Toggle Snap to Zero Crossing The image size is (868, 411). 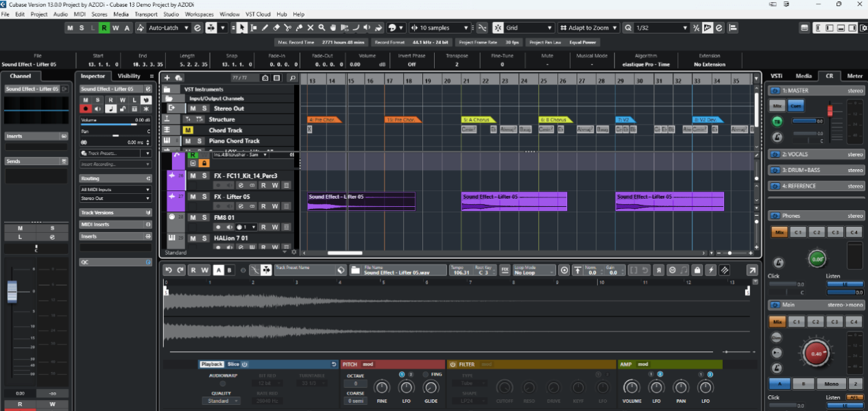coord(483,27)
